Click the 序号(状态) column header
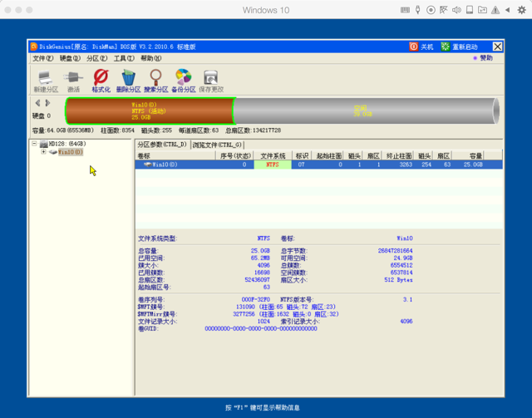This screenshot has width=532, height=418. point(234,155)
